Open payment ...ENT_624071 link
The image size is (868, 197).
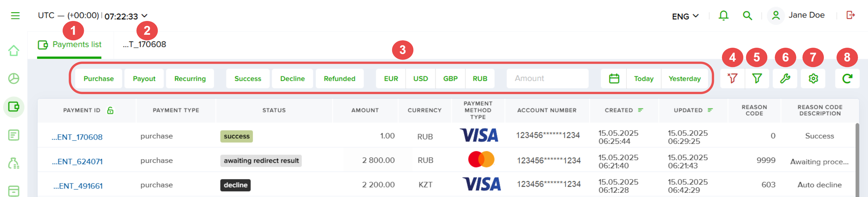[x=77, y=162]
